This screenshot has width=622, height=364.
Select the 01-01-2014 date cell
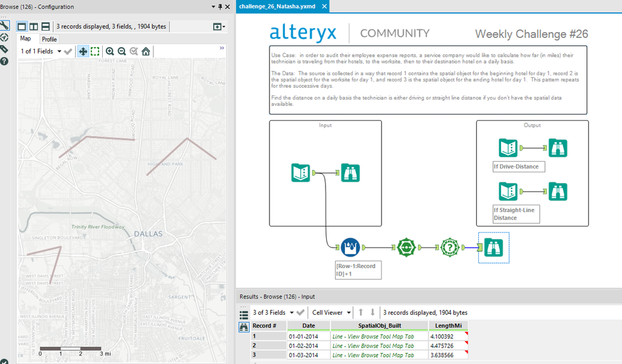[309, 336]
